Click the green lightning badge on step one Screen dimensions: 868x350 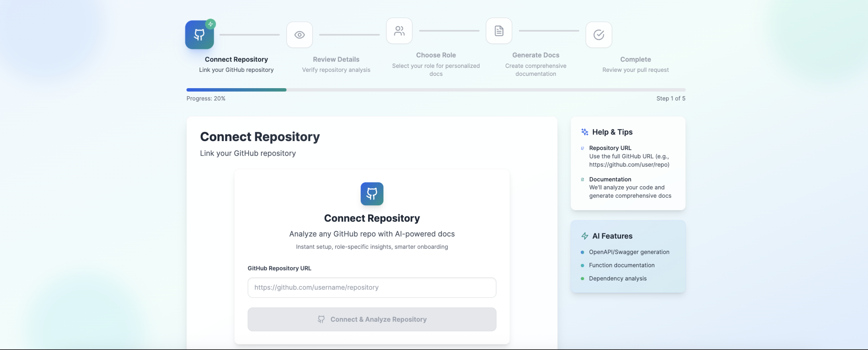point(211,24)
